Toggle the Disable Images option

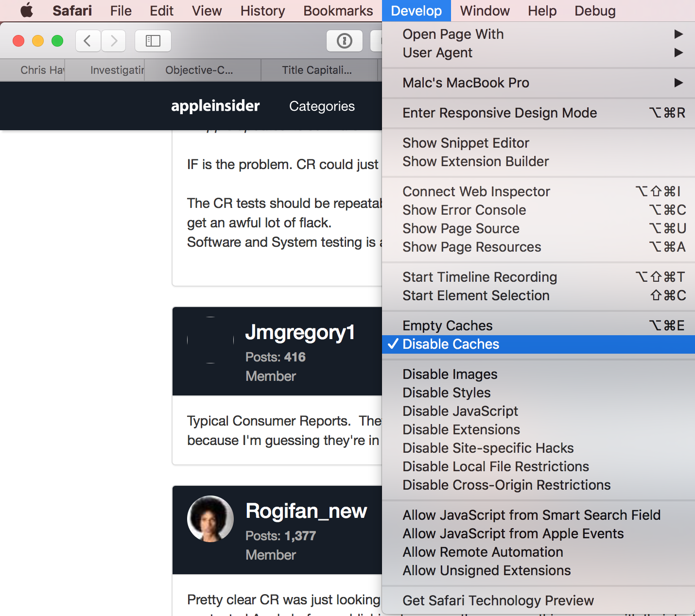click(450, 374)
